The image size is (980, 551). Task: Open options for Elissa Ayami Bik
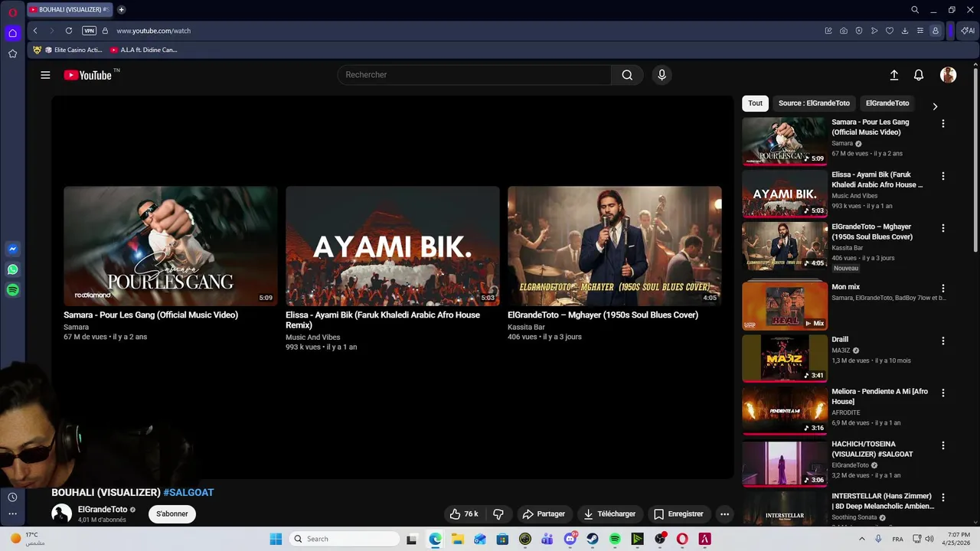(x=943, y=176)
